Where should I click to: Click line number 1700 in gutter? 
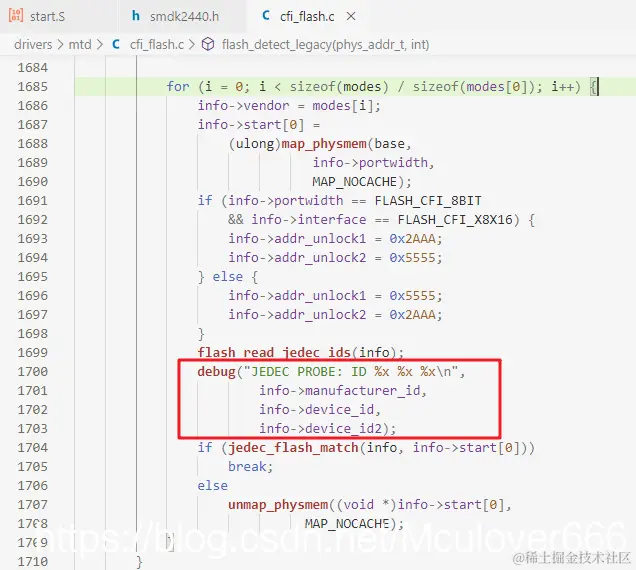point(32,372)
